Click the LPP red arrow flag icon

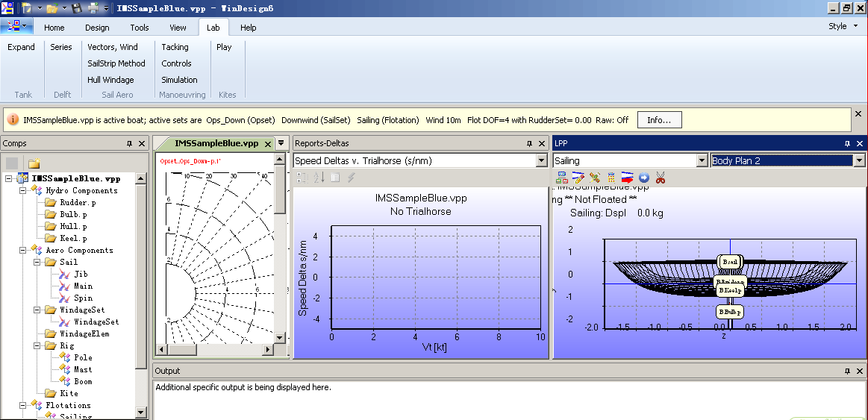pyautogui.click(x=627, y=178)
